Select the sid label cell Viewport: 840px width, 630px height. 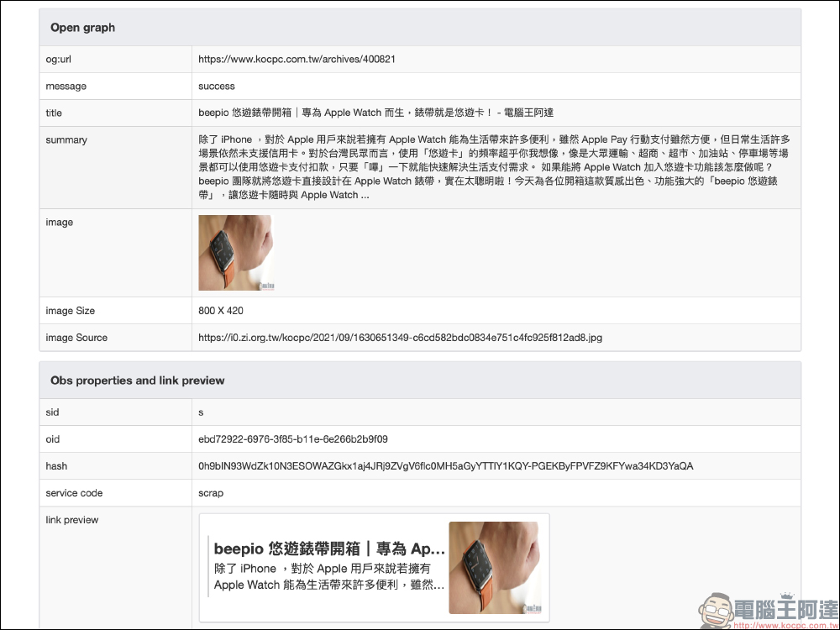coord(116,412)
